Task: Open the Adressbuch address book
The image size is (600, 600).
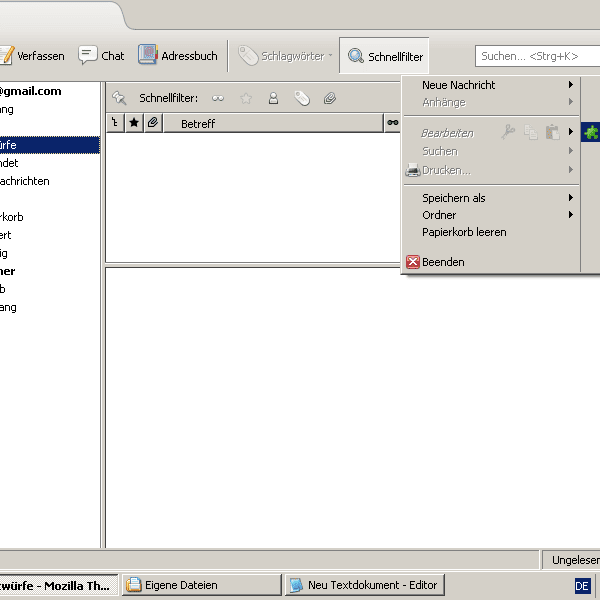Action: coord(178,56)
